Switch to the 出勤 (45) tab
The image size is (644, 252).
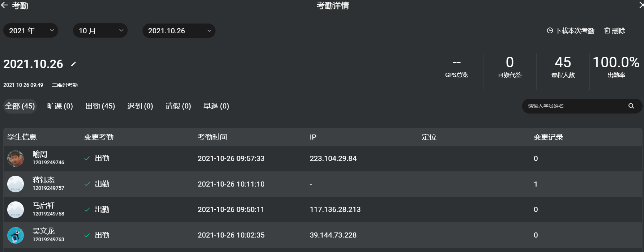[100, 106]
